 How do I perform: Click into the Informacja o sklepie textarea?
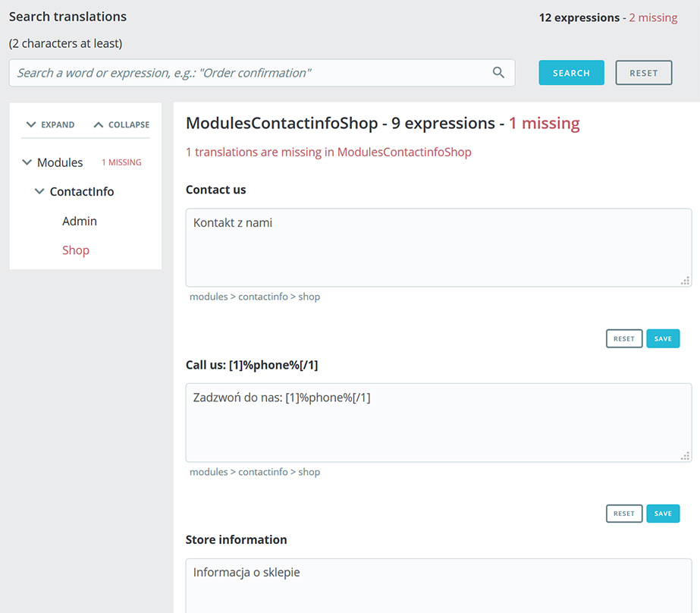[438, 586]
